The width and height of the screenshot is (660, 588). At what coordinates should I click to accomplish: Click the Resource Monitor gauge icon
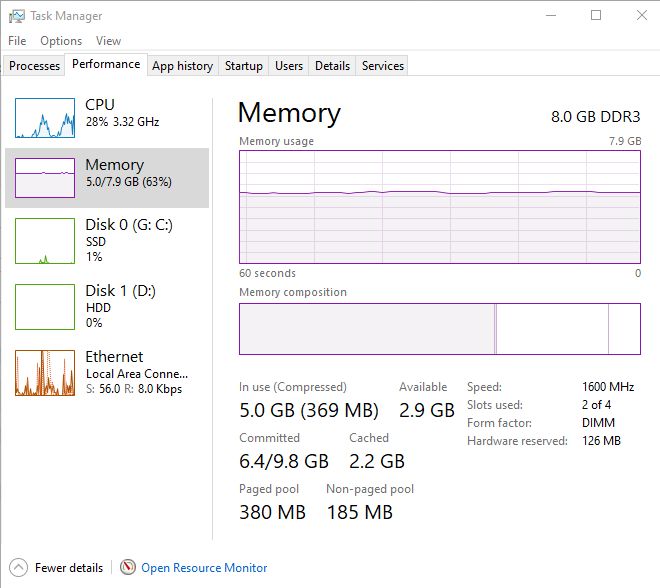click(128, 567)
